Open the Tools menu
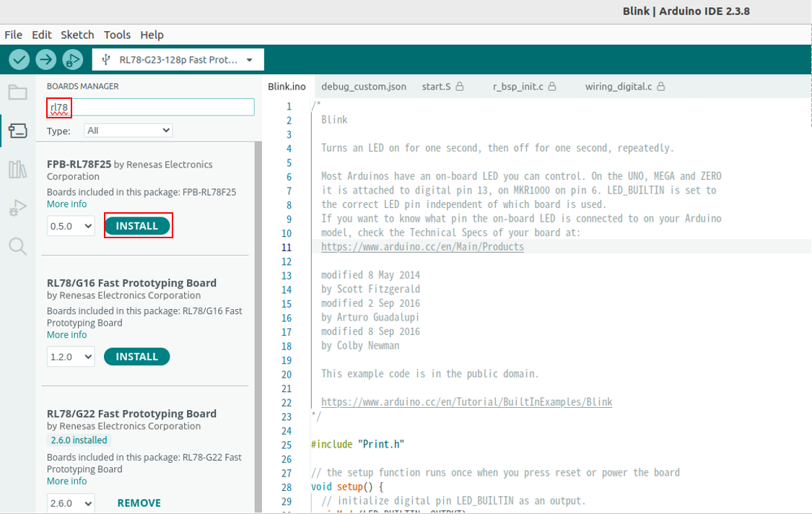The width and height of the screenshot is (812, 514). tap(117, 34)
